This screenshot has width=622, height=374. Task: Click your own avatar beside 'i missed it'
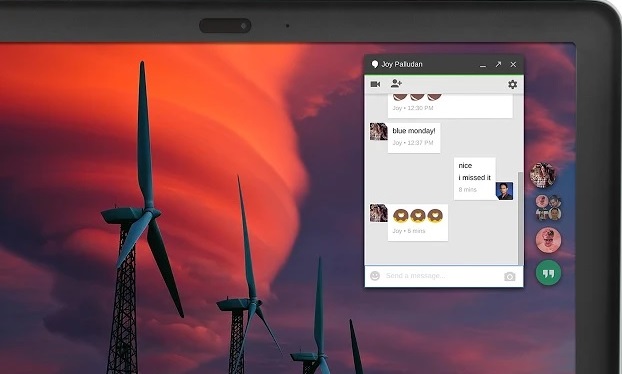pos(505,191)
